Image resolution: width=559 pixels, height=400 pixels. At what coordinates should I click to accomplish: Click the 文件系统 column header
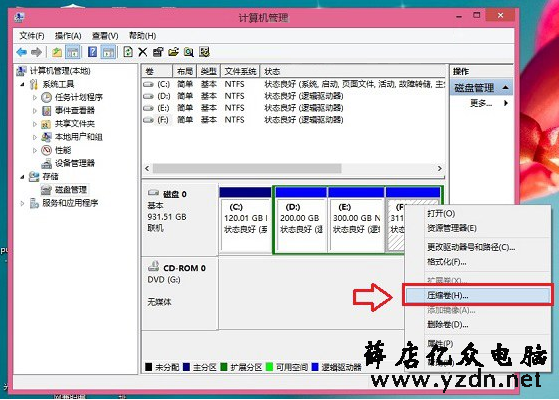coord(240,71)
